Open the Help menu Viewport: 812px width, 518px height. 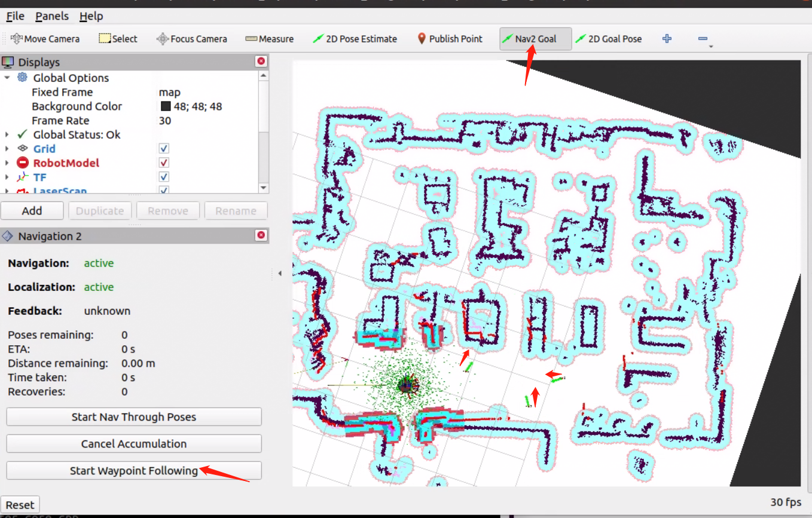click(x=91, y=16)
